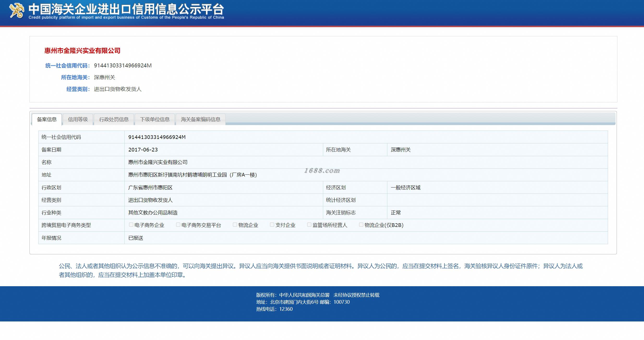
Task: Click the 海关注销标志 value 正常
Action: point(395,213)
